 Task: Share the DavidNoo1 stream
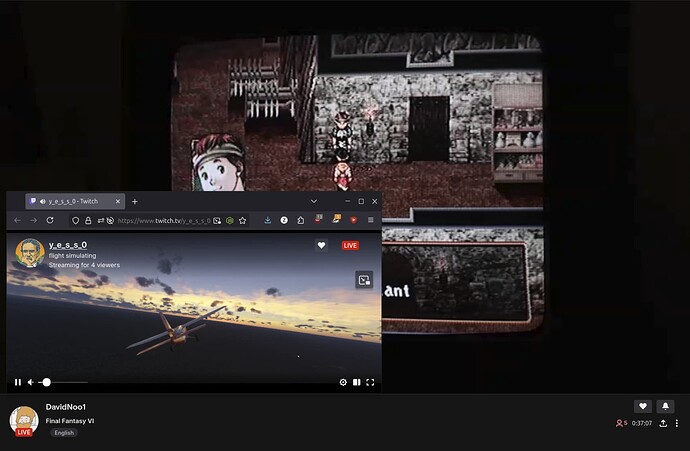663,423
